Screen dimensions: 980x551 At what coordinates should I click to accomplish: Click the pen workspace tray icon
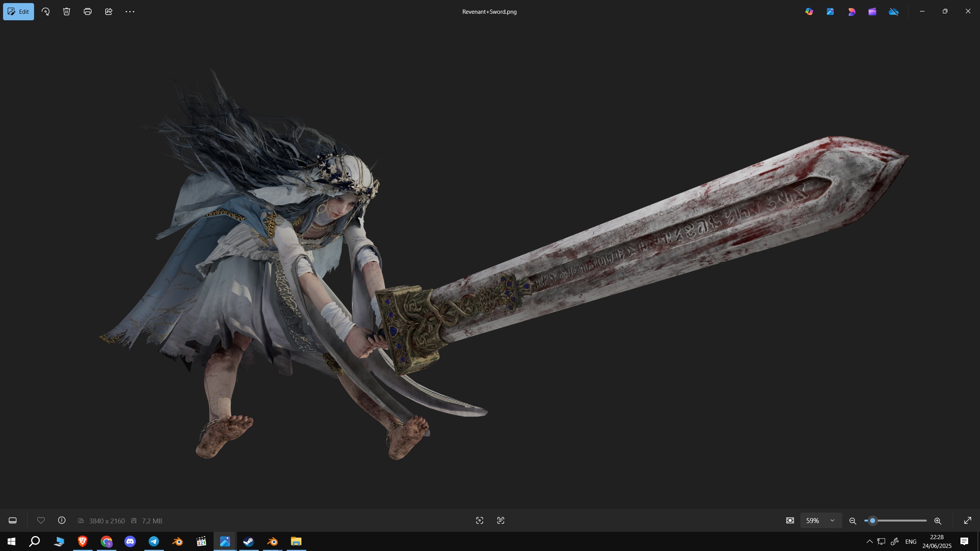click(x=895, y=541)
